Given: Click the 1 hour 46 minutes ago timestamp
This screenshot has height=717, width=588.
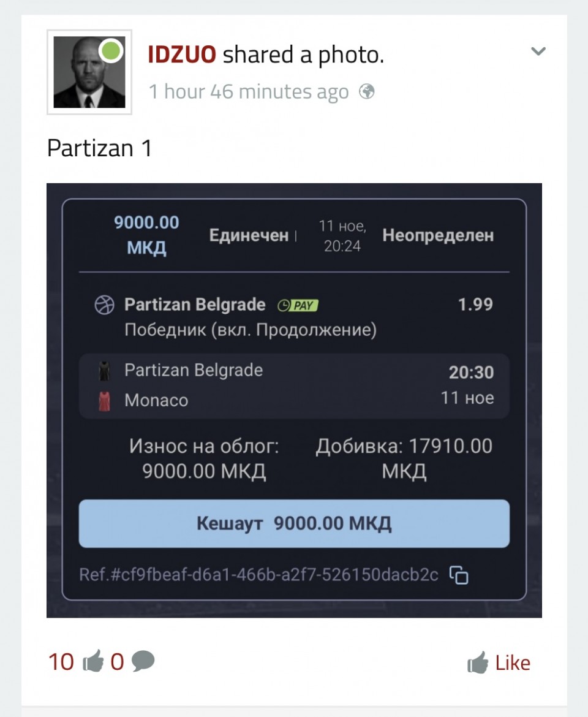Looking at the screenshot, I should pos(249,91).
